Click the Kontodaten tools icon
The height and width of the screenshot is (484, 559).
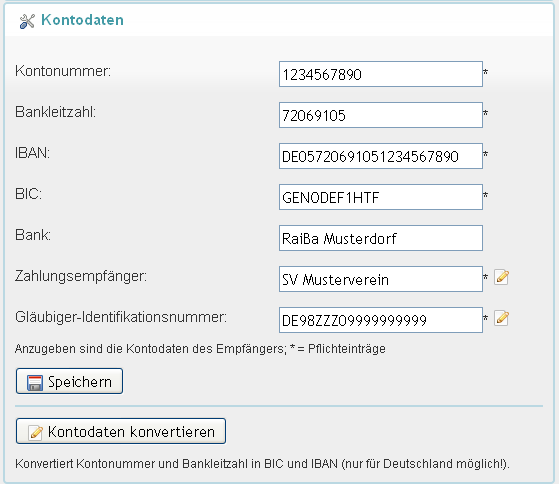pyautogui.click(x=27, y=21)
